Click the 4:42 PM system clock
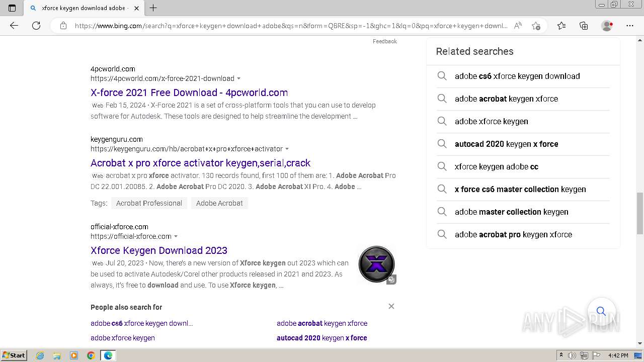This screenshot has width=644, height=362. click(x=618, y=355)
